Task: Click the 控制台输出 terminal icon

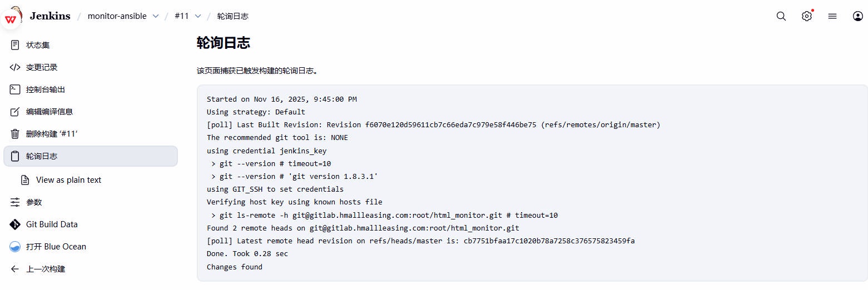Action: 15,89
